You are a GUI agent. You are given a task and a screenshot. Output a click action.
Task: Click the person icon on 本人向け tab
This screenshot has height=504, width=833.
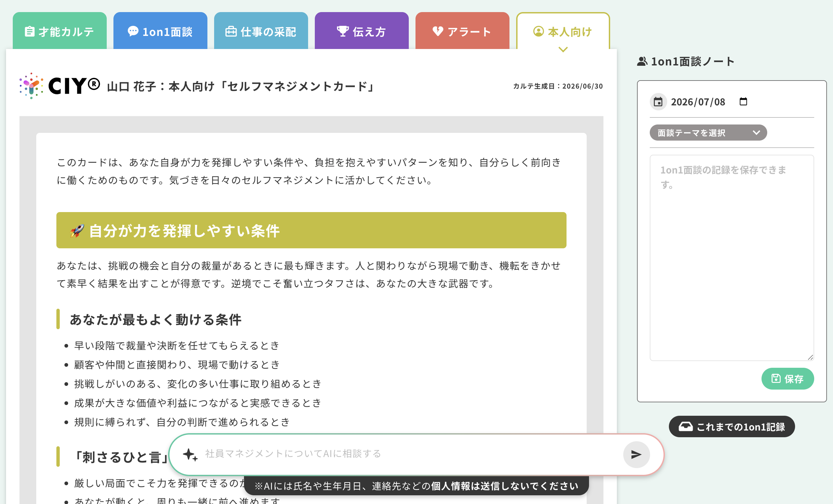(x=538, y=31)
